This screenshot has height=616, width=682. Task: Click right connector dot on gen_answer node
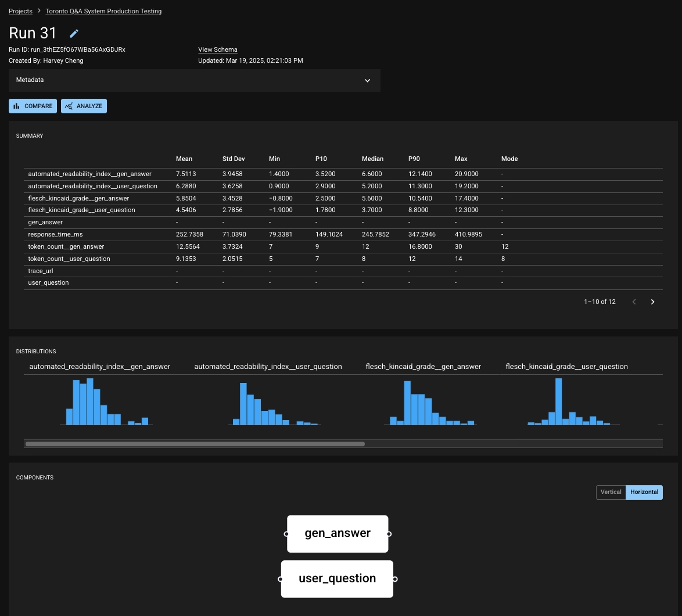click(389, 533)
